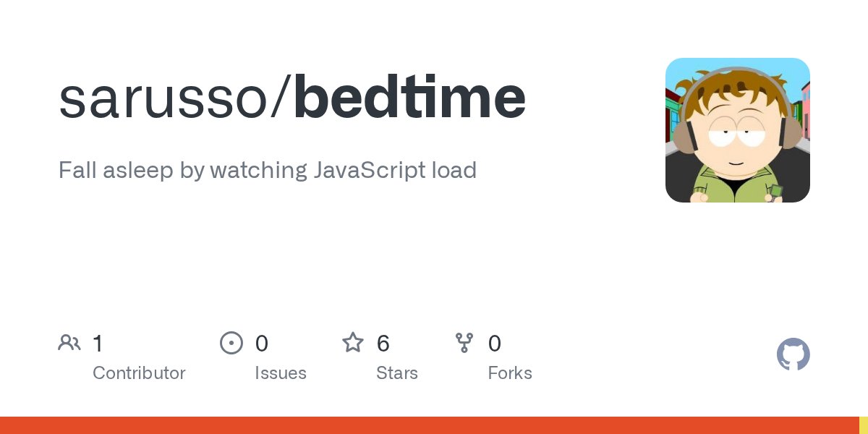Click the Forks label
868x434 pixels.
coord(510,373)
